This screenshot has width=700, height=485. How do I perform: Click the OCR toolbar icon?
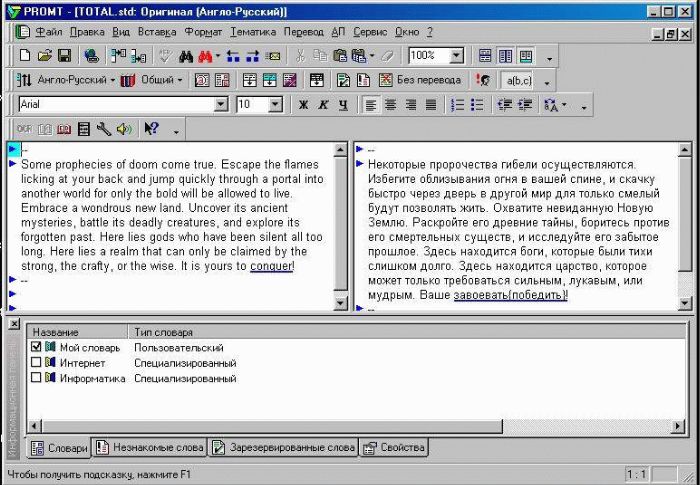24,129
